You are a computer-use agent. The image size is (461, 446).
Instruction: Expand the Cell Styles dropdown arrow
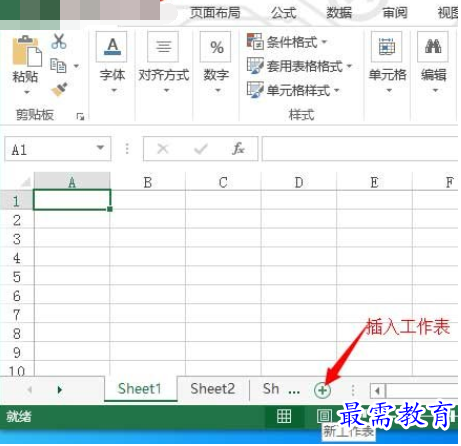tap(338, 90)
